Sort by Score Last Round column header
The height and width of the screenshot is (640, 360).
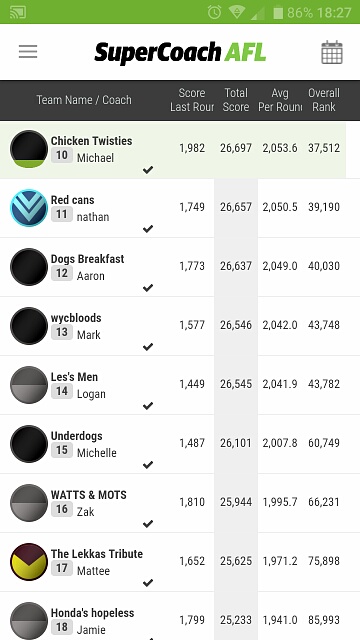pos(192,100)
